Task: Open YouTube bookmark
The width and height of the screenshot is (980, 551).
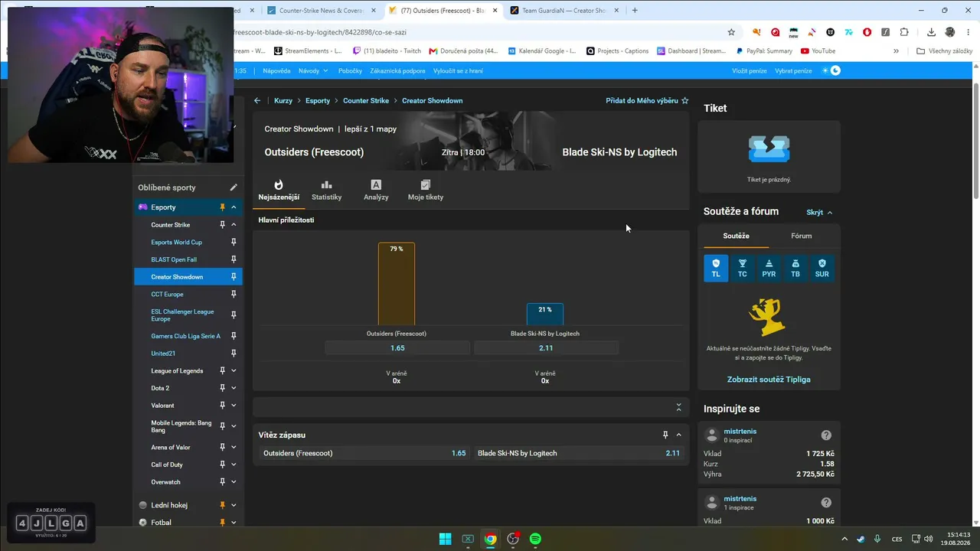Action: click(x=818, y=51)
